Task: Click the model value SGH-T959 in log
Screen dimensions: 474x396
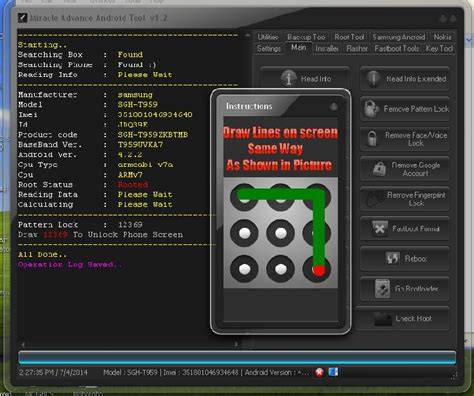Action: click(138, 104)
